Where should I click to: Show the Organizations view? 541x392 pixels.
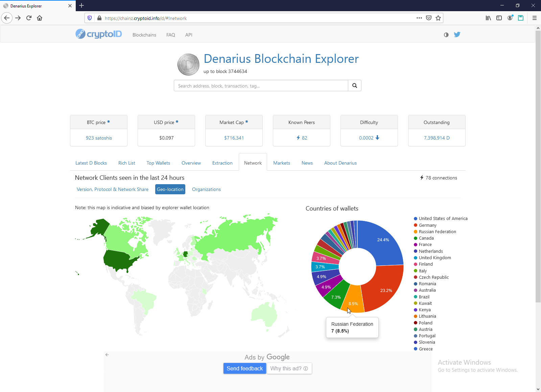coord(206,189)
